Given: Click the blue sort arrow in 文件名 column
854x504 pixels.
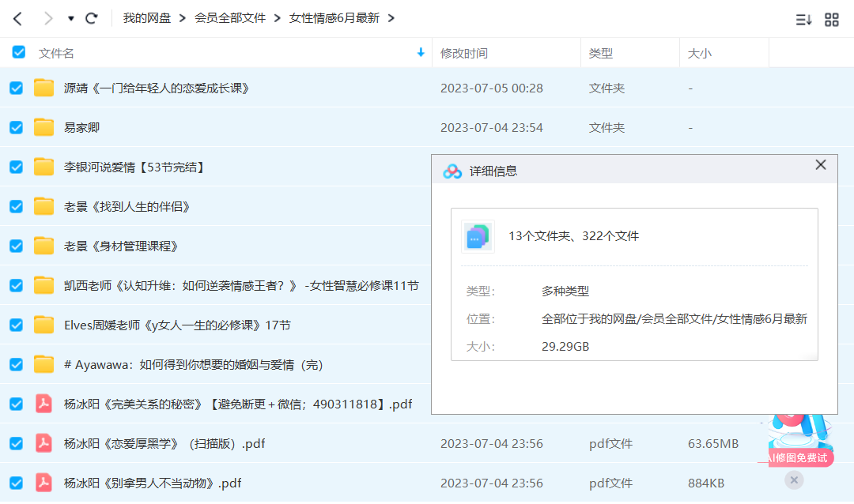Looking at the screenshot, I should coord(421,53).
